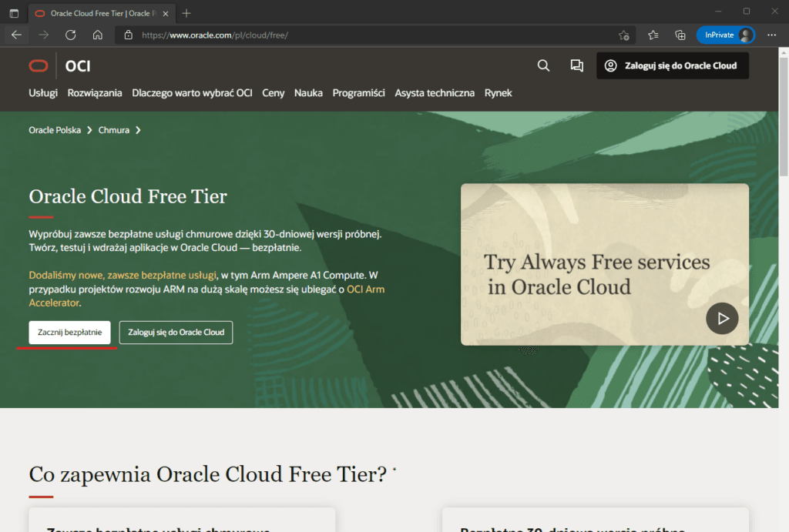This screenshot has height=532, width=789.
Task: Open the Ceny menu item
Action: pos(274,93)
